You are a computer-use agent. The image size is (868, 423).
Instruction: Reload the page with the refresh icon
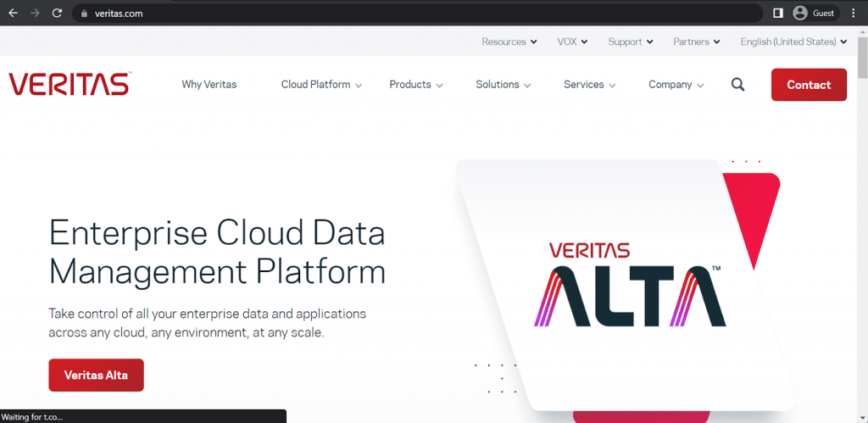pos(57,14)
